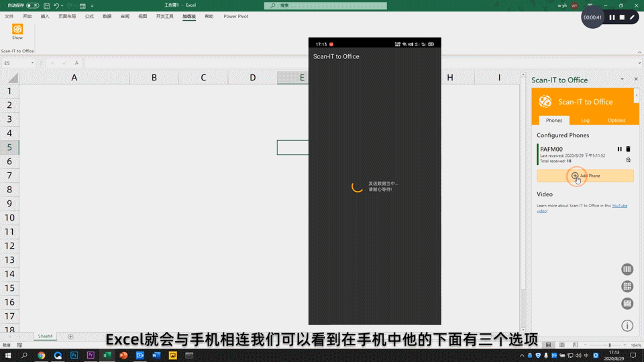The height and width of the screenshot is (362, 644).
Task: Select column C header
Action: pos(203,78)
